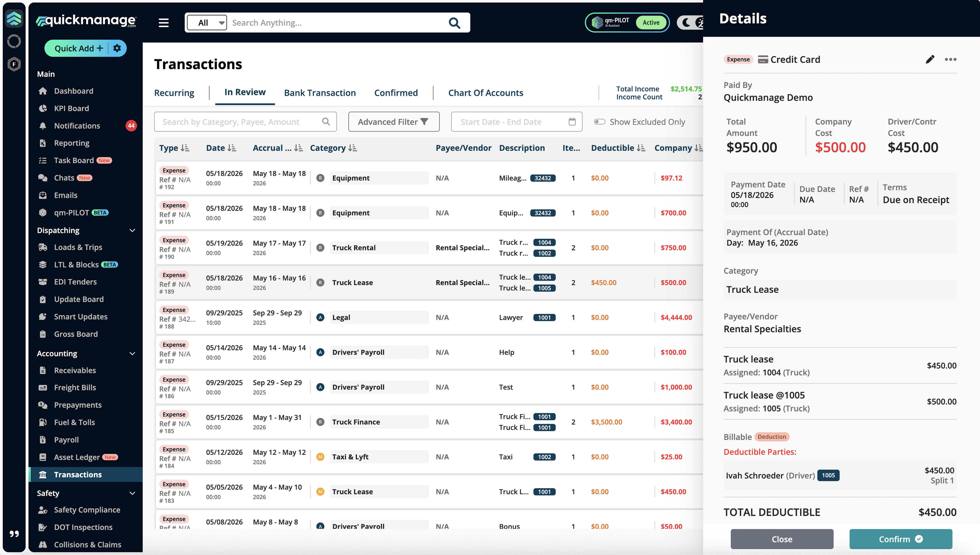Screen dimensions: 980x555
Task: Collapse the Safety section
Action: (x=132, y=493)
